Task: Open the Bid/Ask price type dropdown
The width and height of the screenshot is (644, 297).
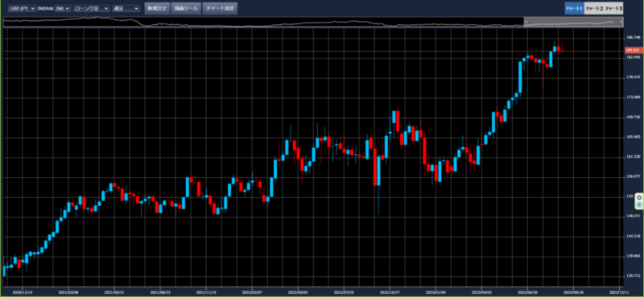Action: (63, 8)
